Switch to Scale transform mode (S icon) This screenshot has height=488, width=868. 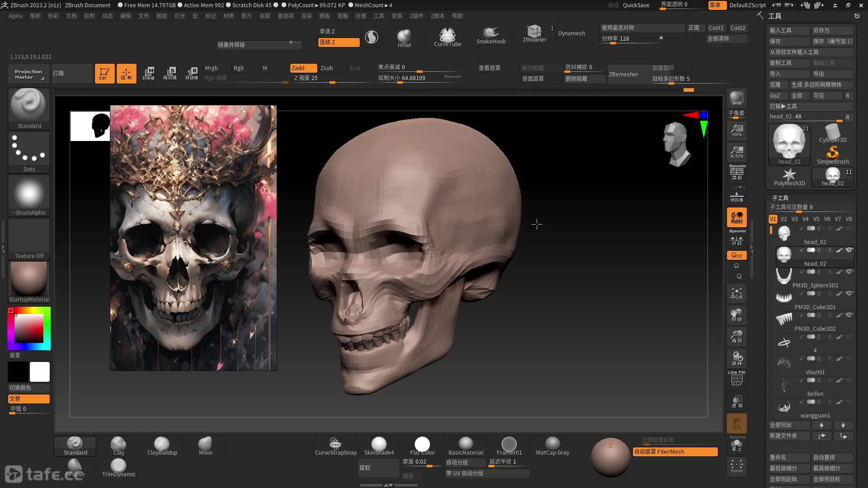point(170,73)
